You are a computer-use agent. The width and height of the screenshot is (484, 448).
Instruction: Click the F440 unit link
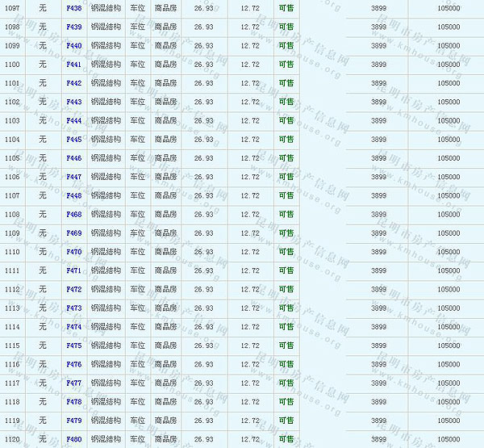[x=73, y=46]
